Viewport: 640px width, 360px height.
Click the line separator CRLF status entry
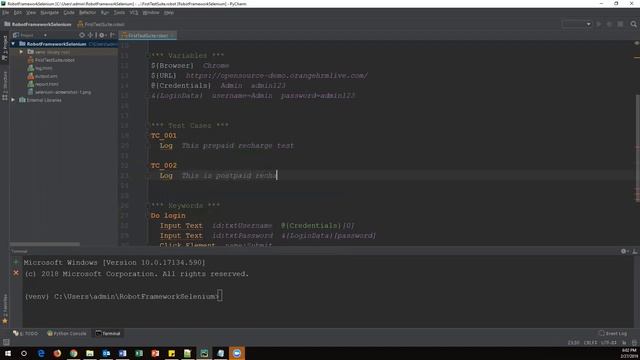pyautogui.click(x=590, y=342)
